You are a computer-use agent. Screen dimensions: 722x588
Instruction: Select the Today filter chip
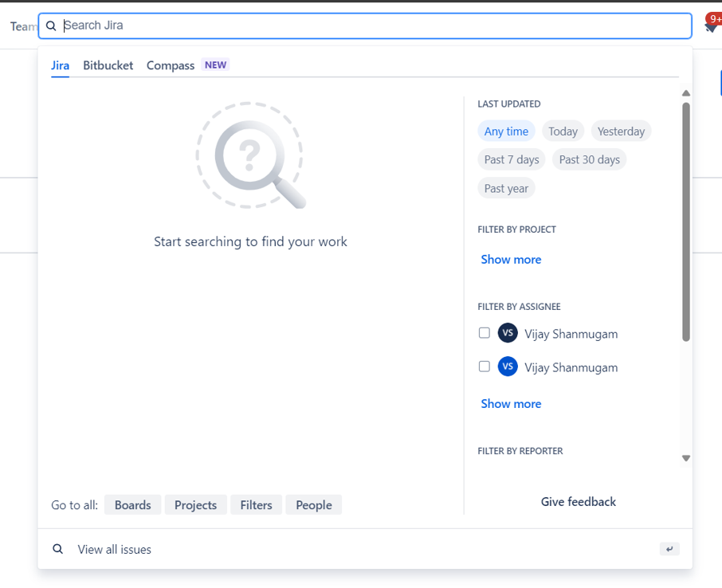pyautogui.click(x=563, y=131)
